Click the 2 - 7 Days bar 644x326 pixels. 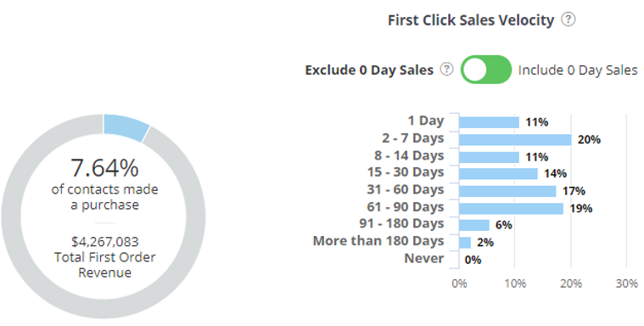tap(515, 140)
